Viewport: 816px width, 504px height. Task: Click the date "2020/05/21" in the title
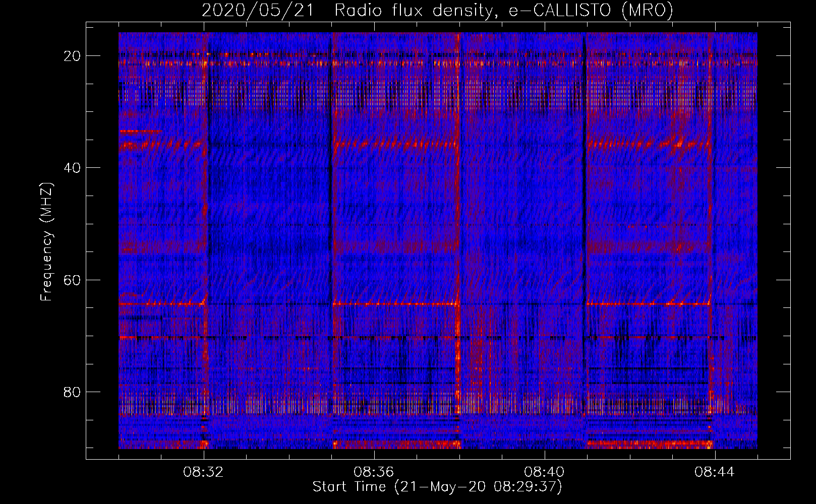click(x=258, y=10)
